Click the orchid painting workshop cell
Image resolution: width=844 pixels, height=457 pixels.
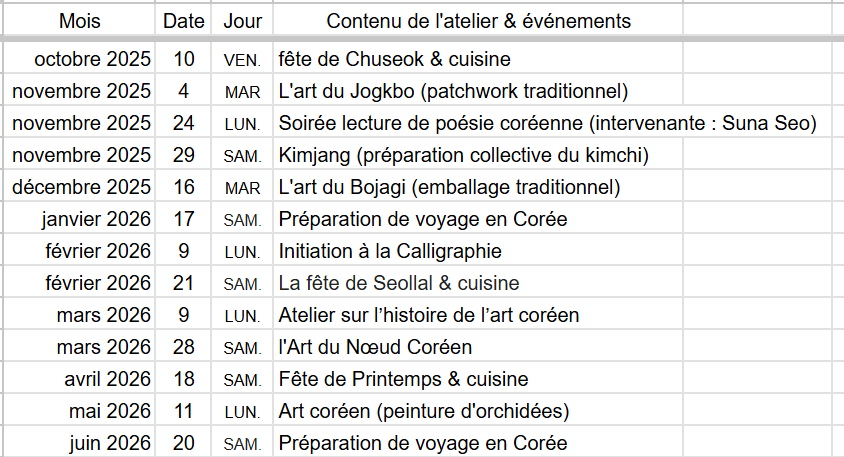point(424,411)
